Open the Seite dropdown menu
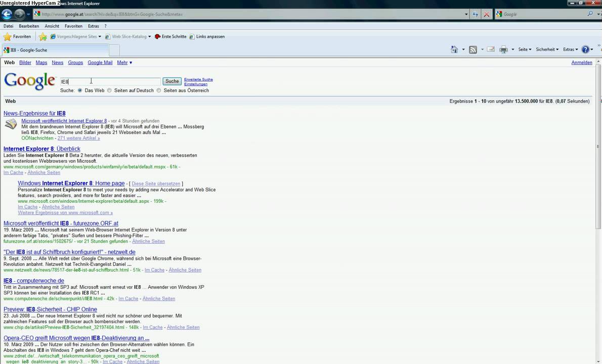The height and width of the screenshot is (364, 602). pyautogui.click(x=525, y=50)
